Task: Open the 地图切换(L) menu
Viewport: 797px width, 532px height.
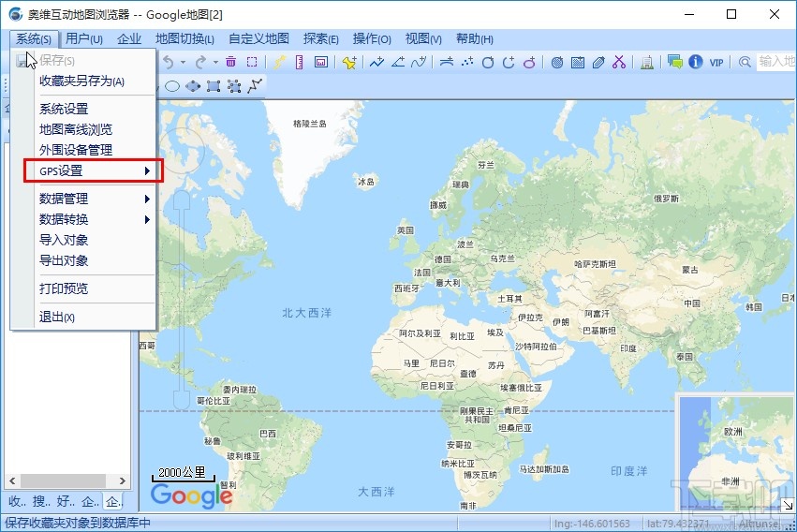Action: point(184,39)
